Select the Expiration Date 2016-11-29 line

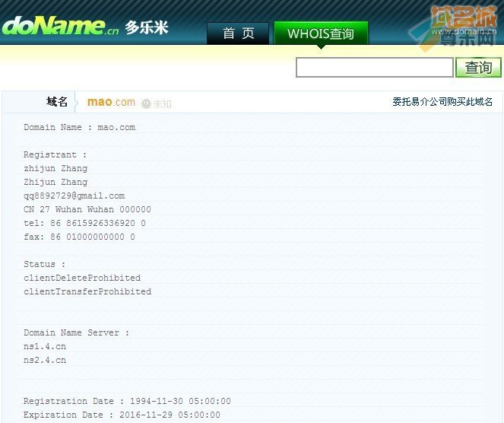point(122,415)
